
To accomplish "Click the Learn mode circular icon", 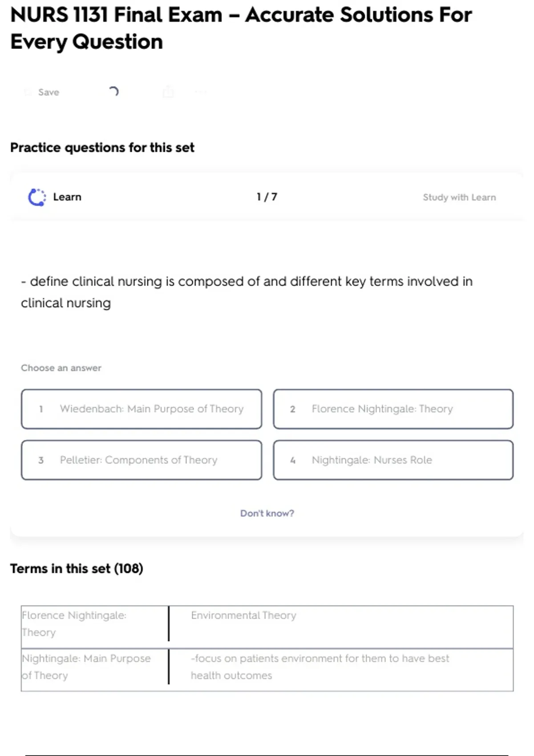I will (37, 197).
